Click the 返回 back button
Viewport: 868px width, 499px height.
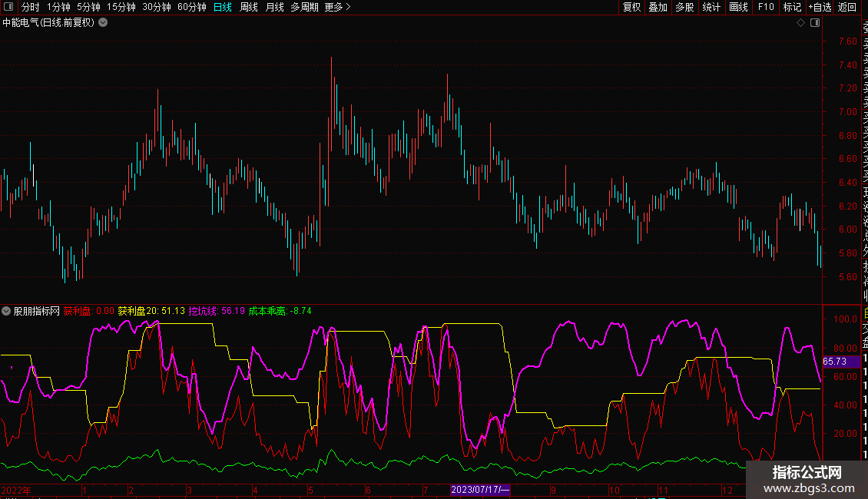coord(847,7)
